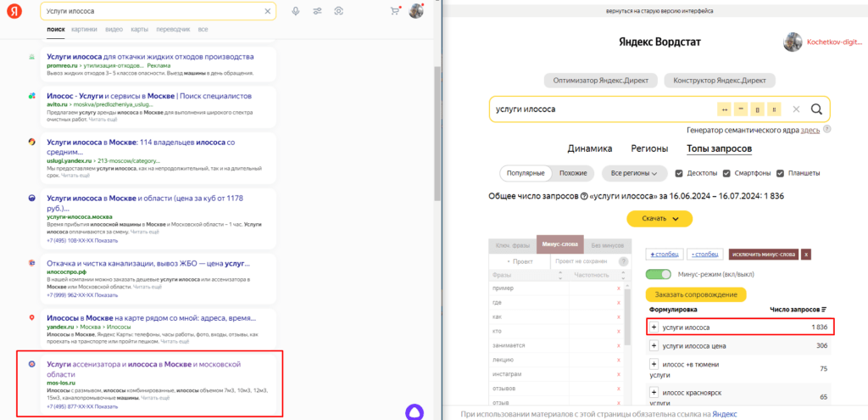Image resolution: width=868 pixels, height=420 pixels.
Task: Click 'вернуться на старую версию интерфейса' link
Action: (659, 10)
